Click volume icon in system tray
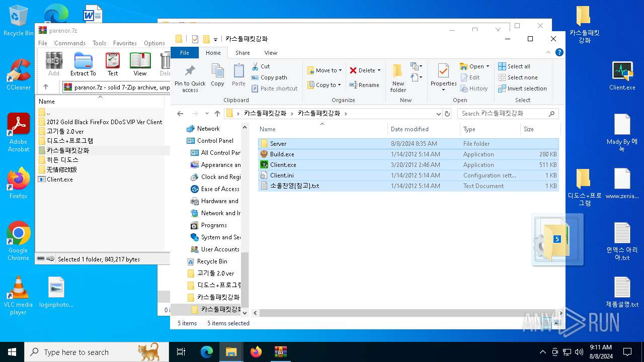This screenshot has height=362, width=644. click(579, 352)
